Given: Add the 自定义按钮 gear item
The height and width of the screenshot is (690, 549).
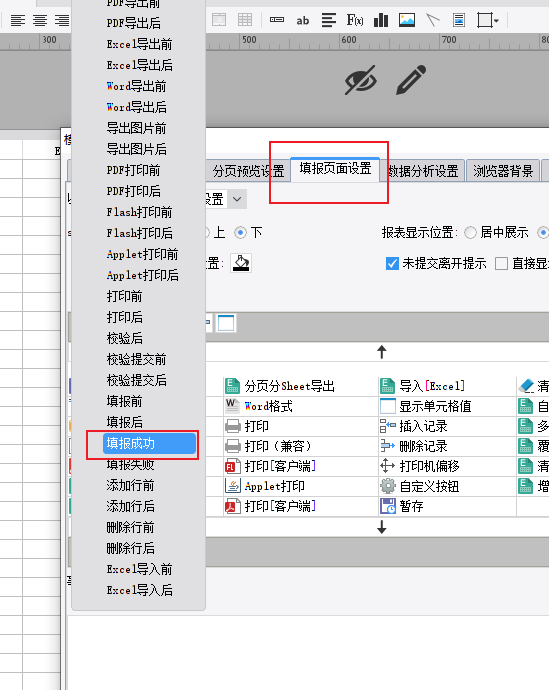Looking at the screenshot, I should [x=420, y=486].
